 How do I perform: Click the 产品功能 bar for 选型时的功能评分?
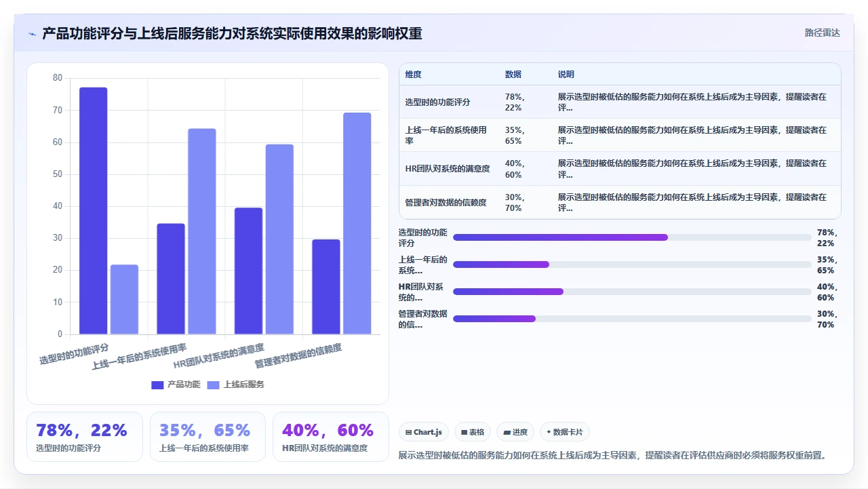(x=93, y=210)
